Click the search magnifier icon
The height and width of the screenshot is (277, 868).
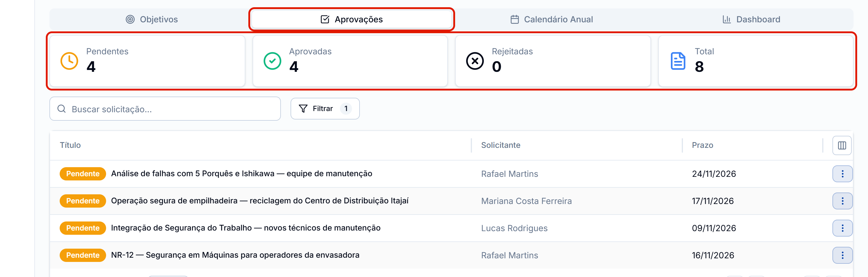tap(61, 109)
